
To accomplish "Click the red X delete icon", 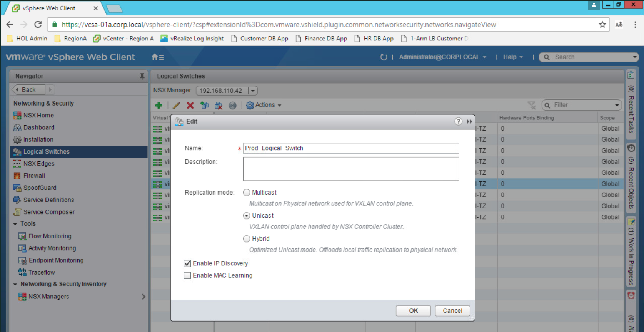I will point(190,105).
